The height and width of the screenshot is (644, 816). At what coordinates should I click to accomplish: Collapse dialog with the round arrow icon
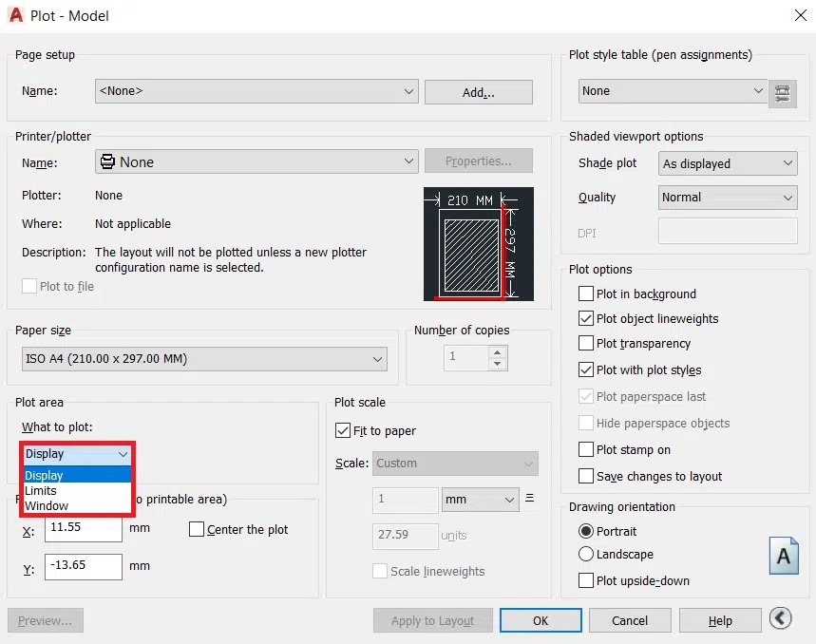[x=780, y=619]
